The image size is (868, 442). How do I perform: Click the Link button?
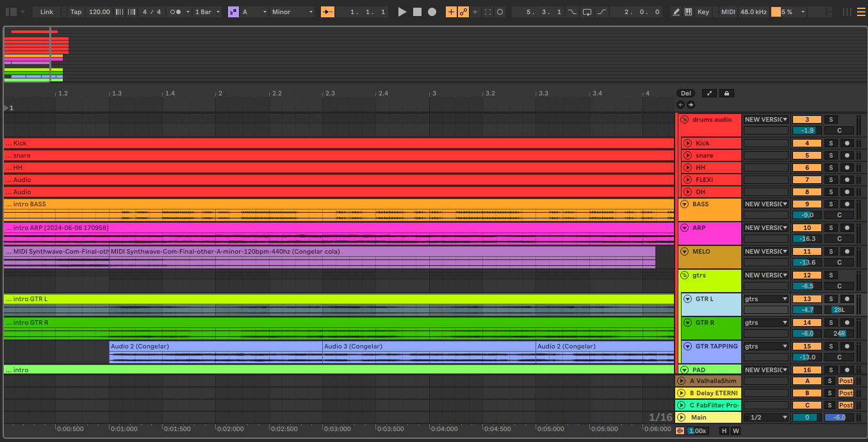pyautogui.click(x=47, y=12)
